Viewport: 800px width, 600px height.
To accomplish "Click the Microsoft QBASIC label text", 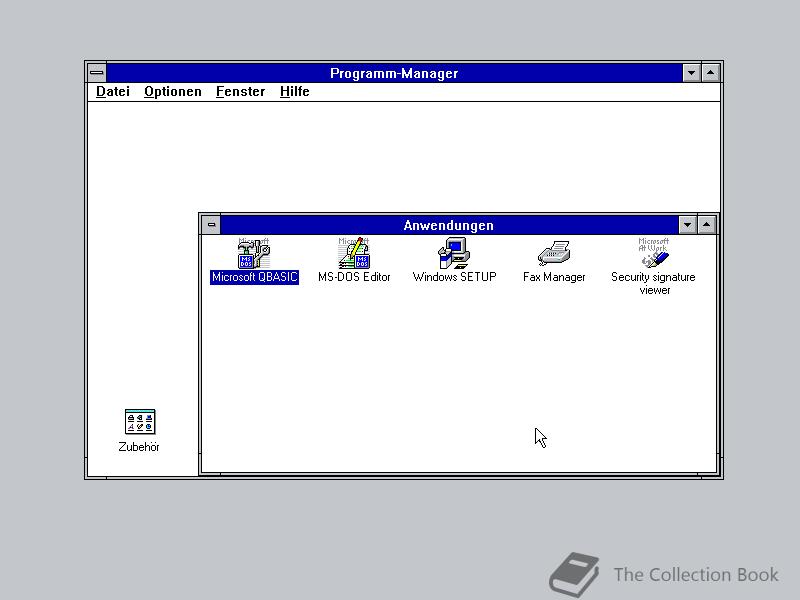I will click(x=255, y=277).
